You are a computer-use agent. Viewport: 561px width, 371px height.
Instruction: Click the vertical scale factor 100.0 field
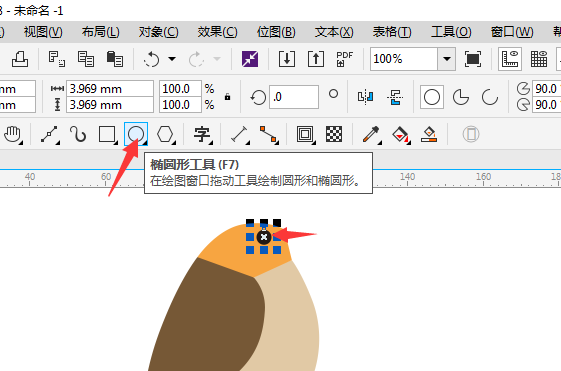(x=180, y=105)
